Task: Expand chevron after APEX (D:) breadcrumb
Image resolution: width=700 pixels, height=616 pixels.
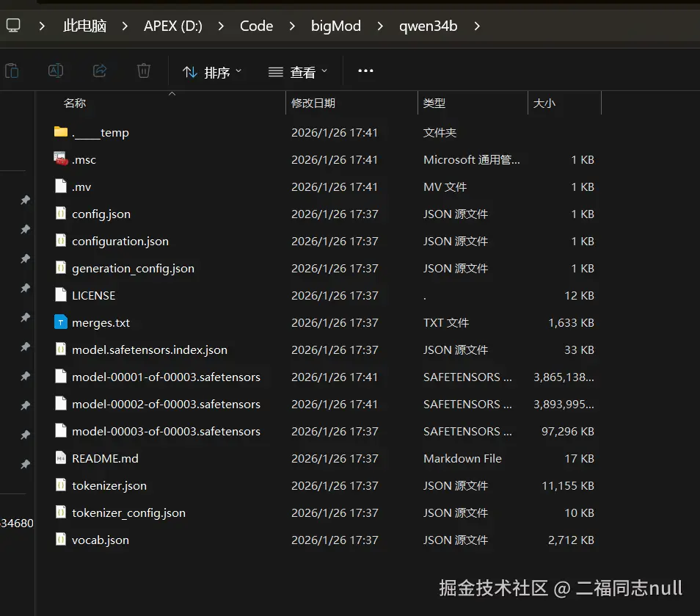Action: [221, 26]
